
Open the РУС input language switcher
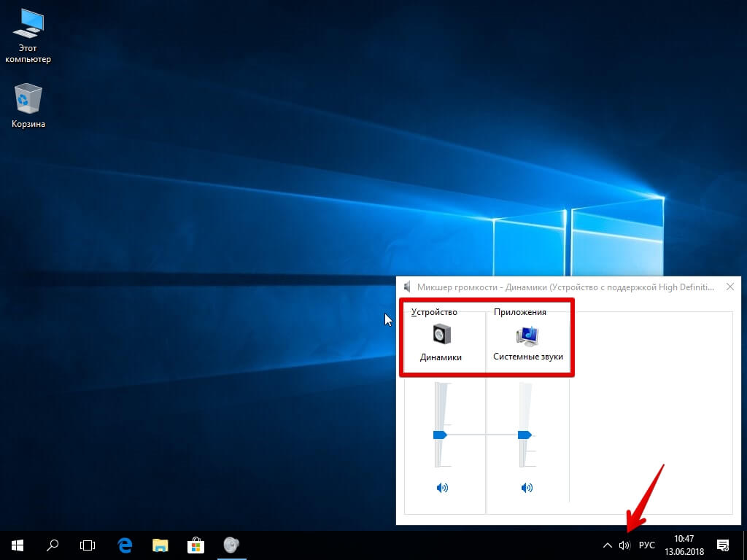pos(646,545)
